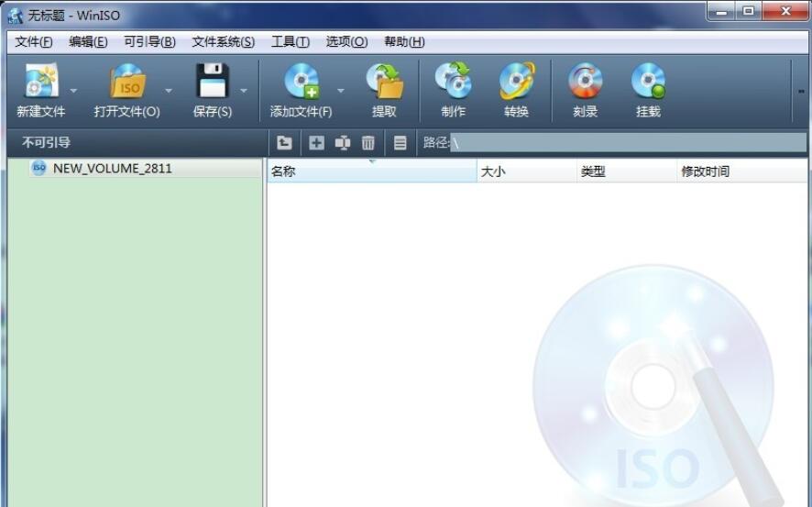Click the new folder plus icon
Image resolution: width=812 pixels, height=507 pixels.
tap(316, 142)
